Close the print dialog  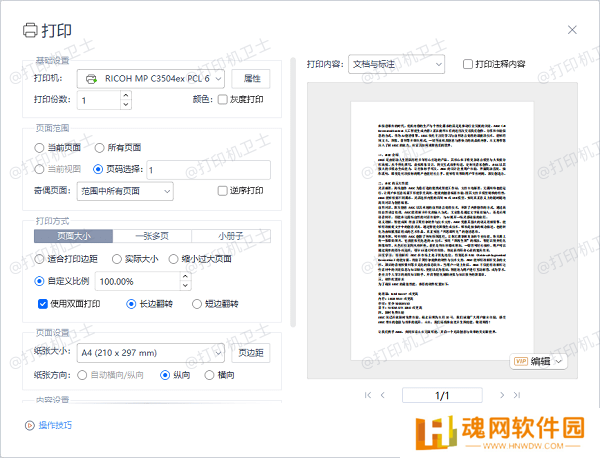click(x=572, y=30)
